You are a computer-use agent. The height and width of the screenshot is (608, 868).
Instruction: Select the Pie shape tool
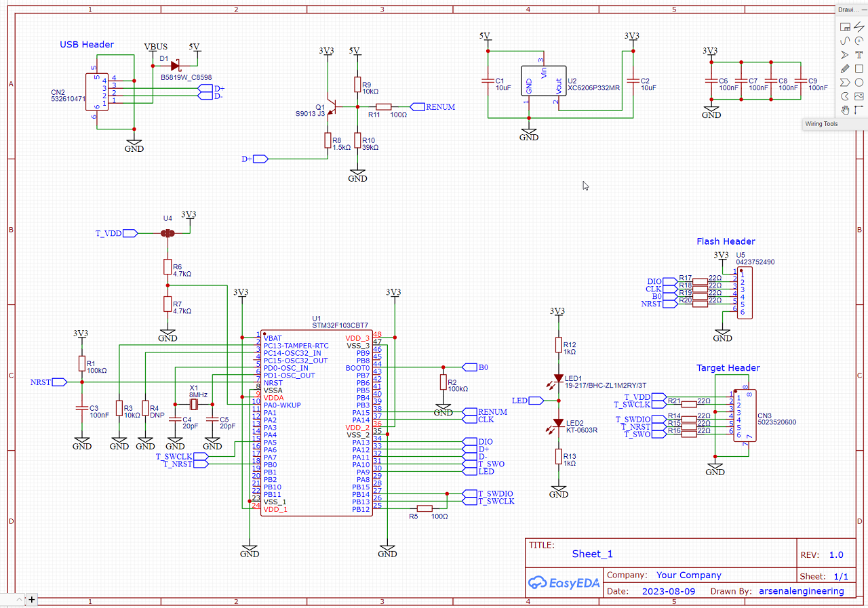(x=845, y=96)
